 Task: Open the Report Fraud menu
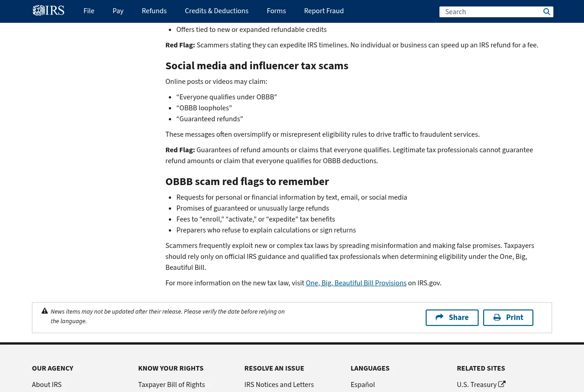pyautogui.click(x=324, y=11)
